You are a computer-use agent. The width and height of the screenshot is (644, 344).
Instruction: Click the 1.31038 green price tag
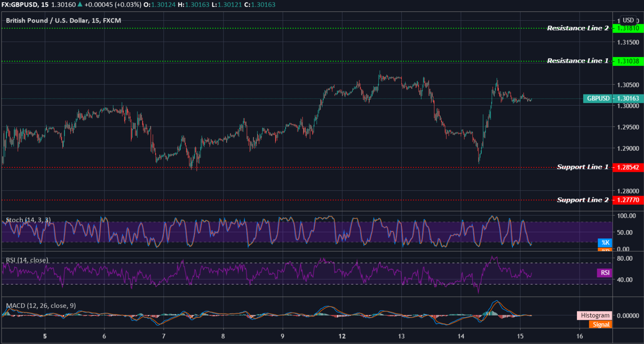tap(628, 61)
